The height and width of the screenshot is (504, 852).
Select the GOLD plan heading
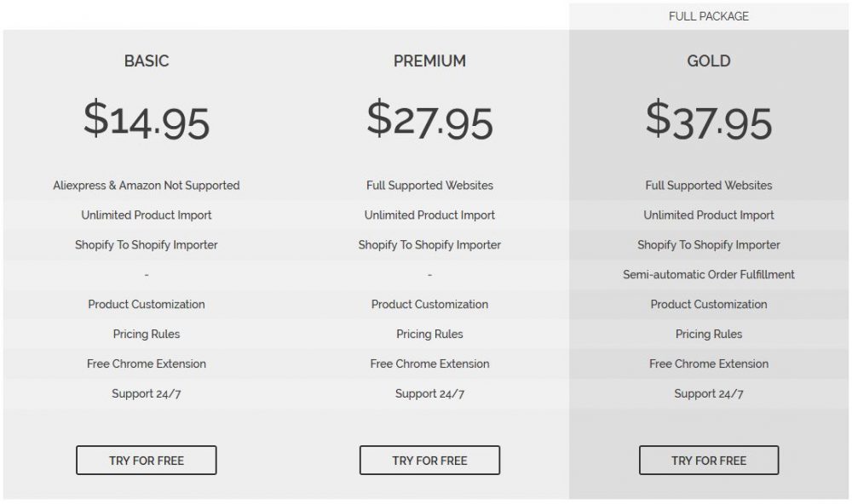tap(709, 61)
